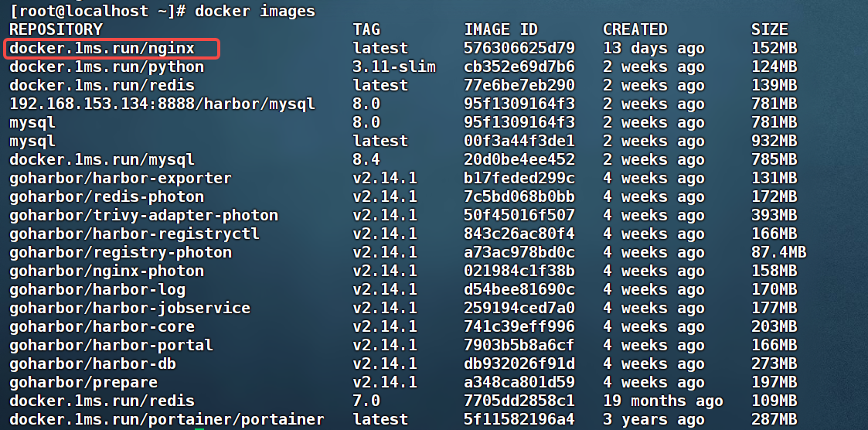Click the 124MB size value

tap(774, 67)
